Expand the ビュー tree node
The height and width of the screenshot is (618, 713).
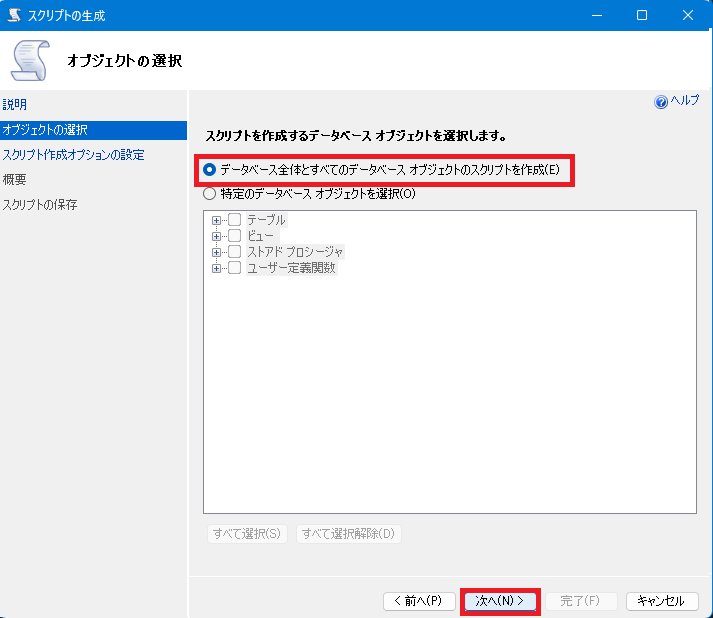pos(216,236)
